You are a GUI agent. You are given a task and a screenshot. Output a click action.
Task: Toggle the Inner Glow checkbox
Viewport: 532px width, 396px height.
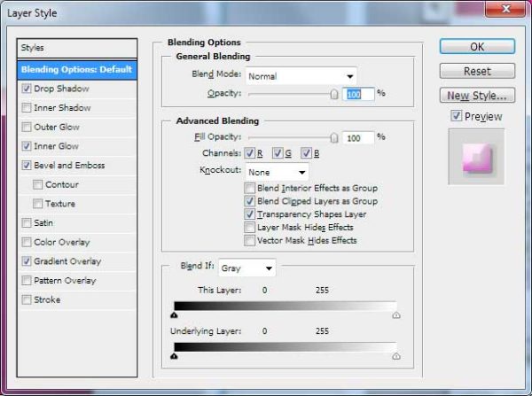(26, 146)
